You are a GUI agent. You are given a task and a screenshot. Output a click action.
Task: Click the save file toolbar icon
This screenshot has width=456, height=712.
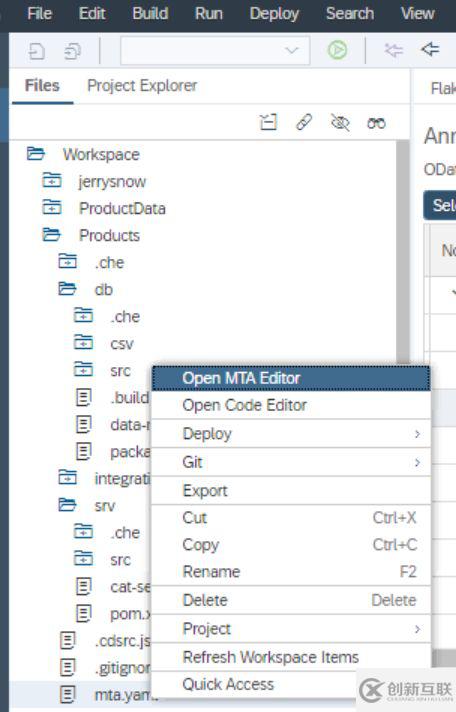pos(36,51)
